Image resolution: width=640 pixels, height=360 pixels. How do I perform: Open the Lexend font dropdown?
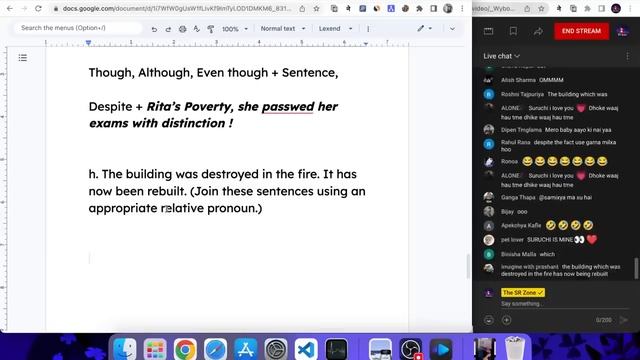coord(335,29)
